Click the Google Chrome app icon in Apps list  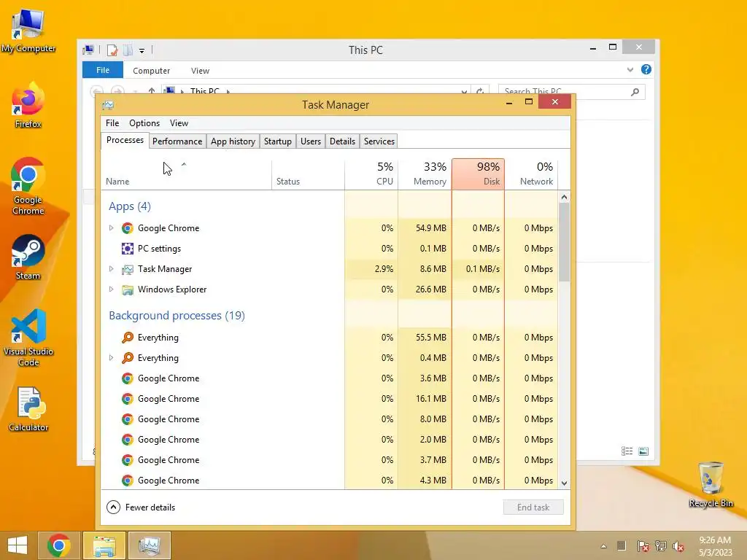tap(127, 228)
